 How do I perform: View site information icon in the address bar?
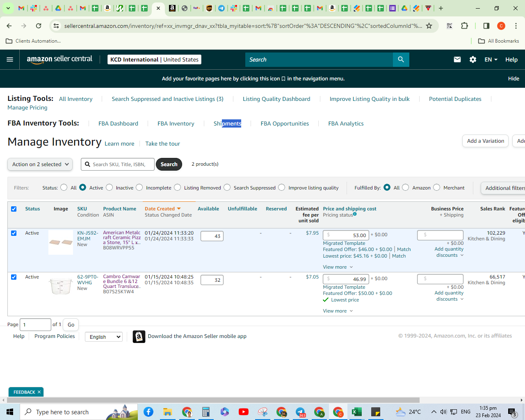click(x=56, y=26)
